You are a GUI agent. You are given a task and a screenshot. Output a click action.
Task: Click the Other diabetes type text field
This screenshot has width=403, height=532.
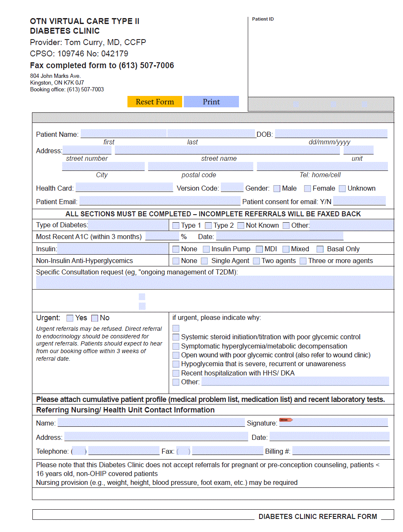352,225
